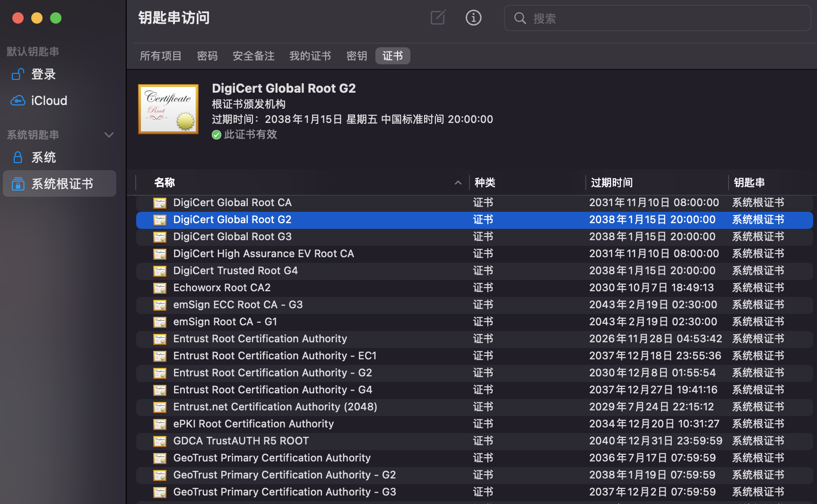Click certificate icon of Echoworx Root CA2
The height and width of the screenshot is (504, 817).
(x=160, y=288)
